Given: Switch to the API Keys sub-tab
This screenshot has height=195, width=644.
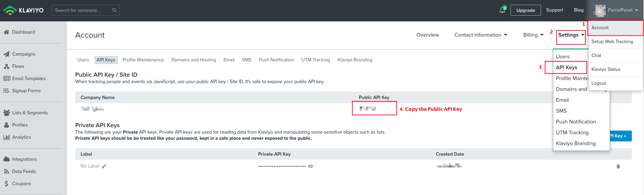Looking at the screenshot, I should coord(106,60).
